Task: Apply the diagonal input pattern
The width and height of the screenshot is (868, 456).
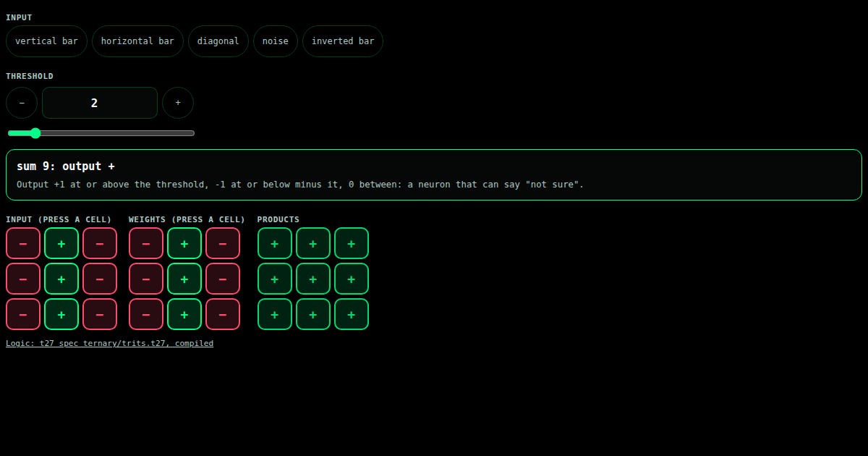Action: coord(218,41)
